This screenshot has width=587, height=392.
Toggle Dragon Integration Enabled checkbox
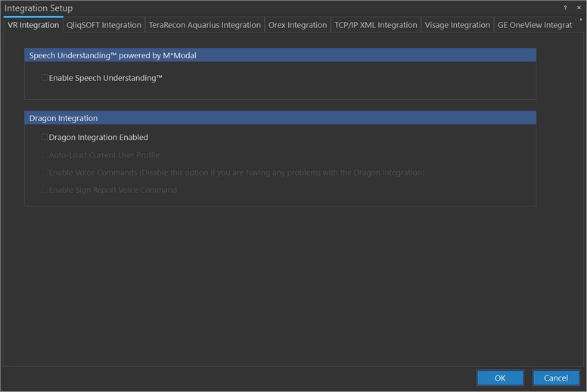(45, 138)
